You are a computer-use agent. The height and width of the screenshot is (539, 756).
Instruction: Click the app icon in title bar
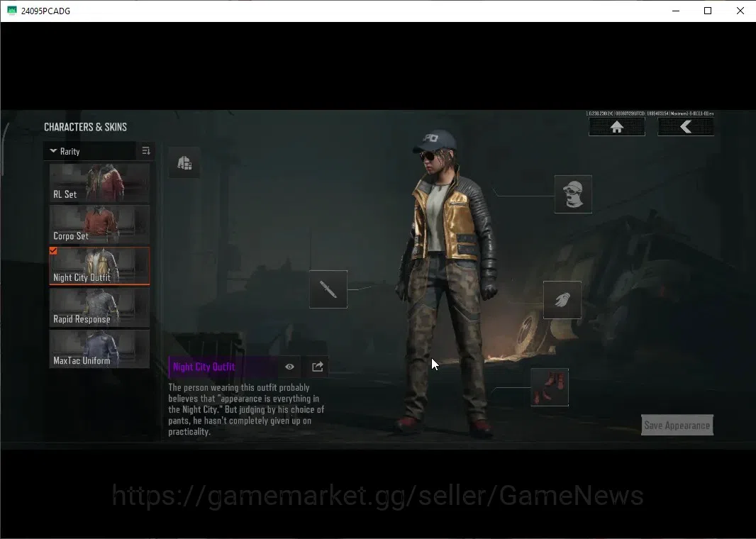pos(11,11)
